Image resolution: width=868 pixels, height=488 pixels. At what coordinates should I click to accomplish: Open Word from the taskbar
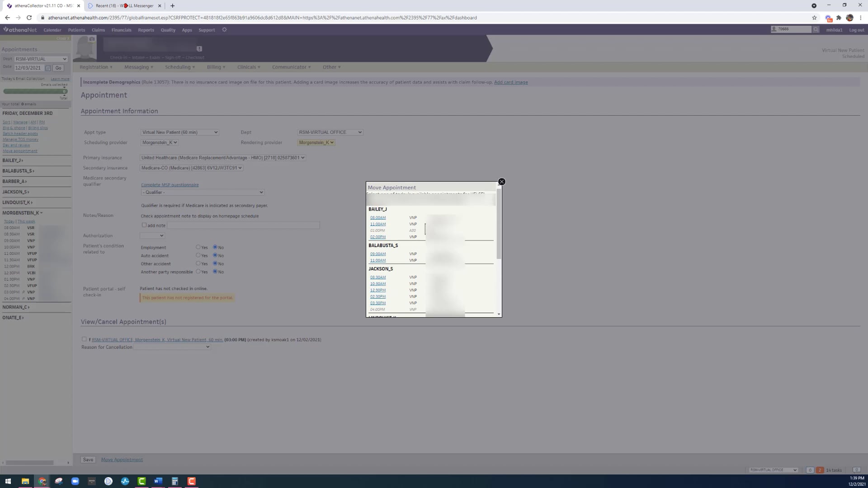pos(158,481)
